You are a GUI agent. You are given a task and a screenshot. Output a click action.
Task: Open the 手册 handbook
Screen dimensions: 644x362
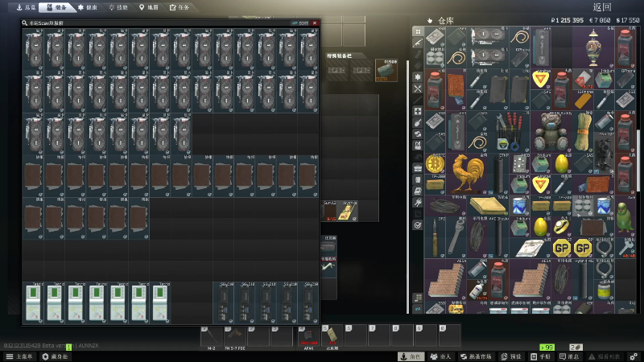coord(541,356)
